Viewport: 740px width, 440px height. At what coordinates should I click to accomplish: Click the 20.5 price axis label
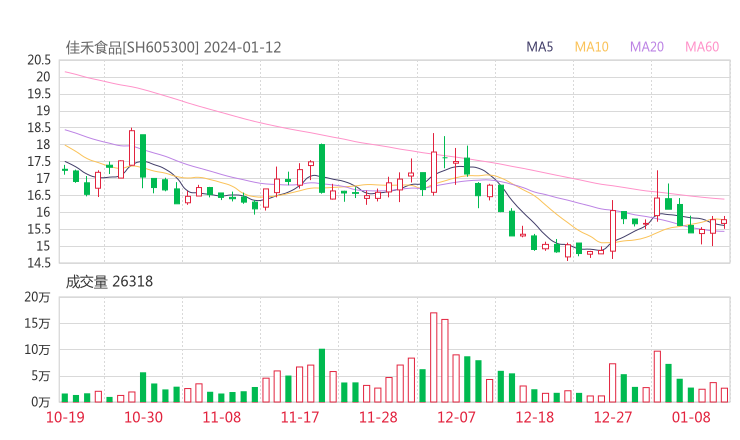click(x=39, y=60)
